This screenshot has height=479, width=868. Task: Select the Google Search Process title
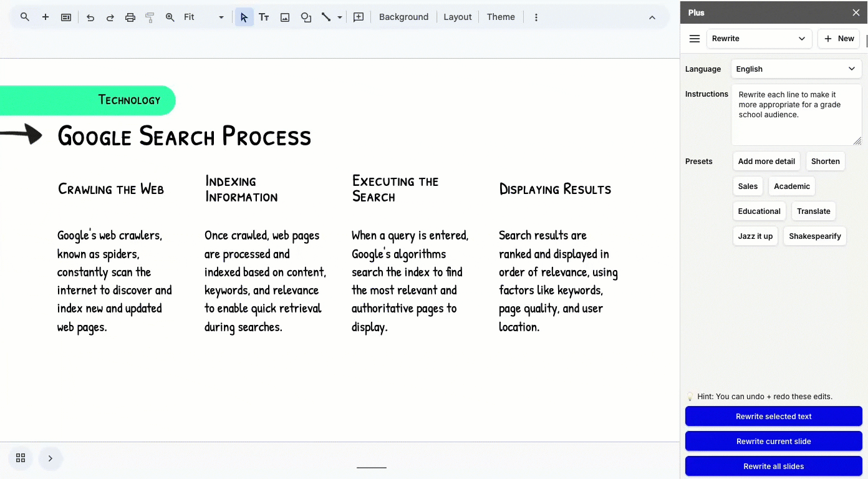[x=184, y=136]
